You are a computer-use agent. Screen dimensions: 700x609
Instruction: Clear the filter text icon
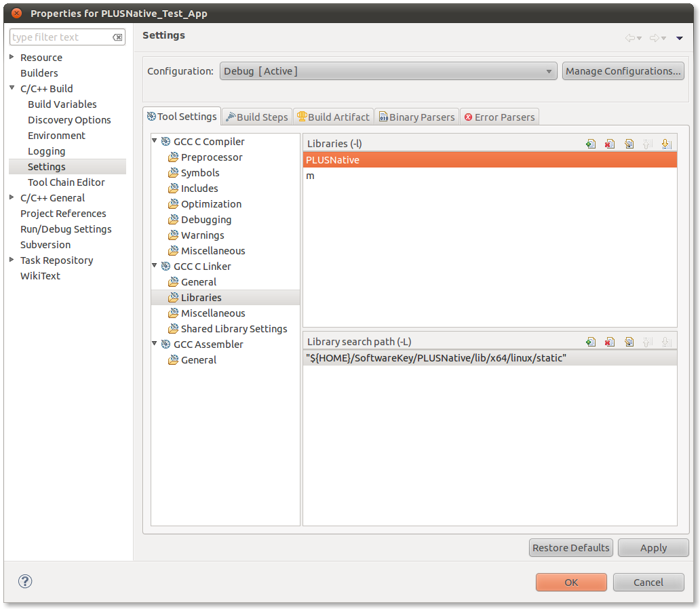tap(117, 37)
